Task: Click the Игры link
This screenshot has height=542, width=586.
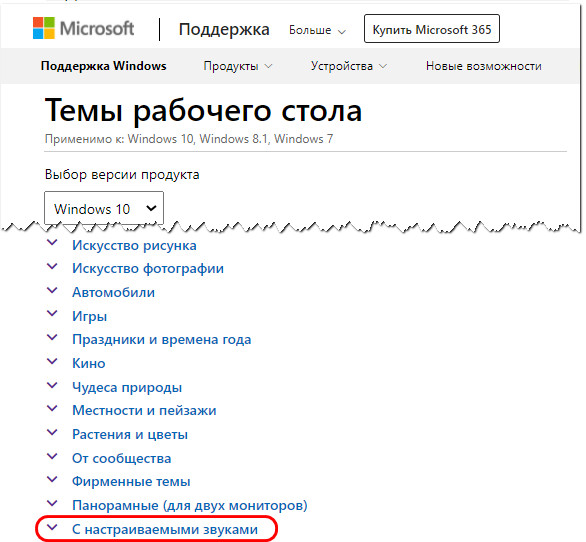Action: (89, 317)
